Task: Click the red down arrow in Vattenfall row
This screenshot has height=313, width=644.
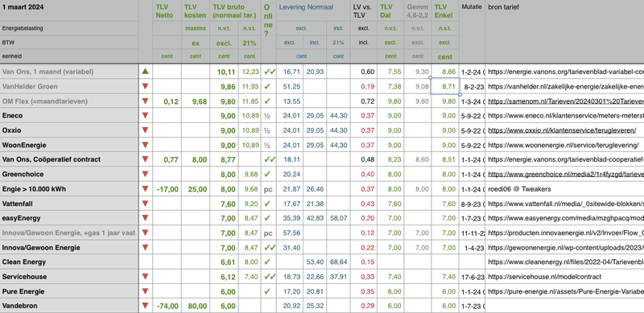Action: click(x=145, y=204)
